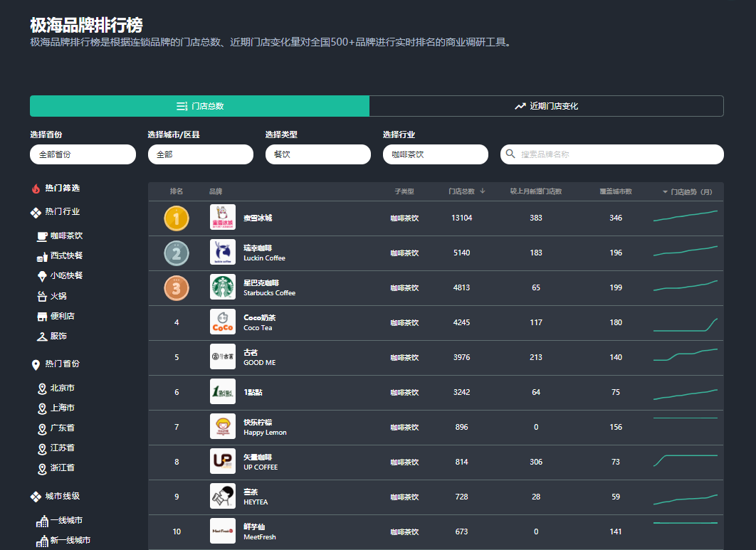This screenshot has height=550, width=756.
Task: Select the 西式快餐 fast food icon
Action: tap(43, 256)
